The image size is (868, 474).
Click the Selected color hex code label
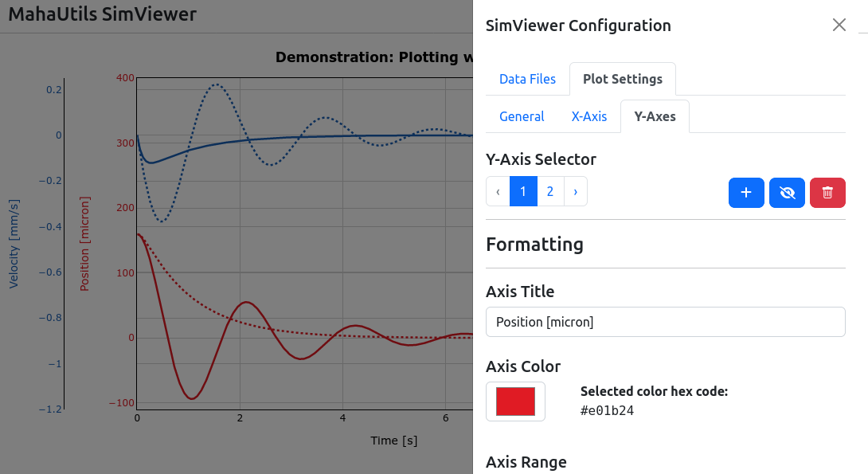[x=654, y=391]
